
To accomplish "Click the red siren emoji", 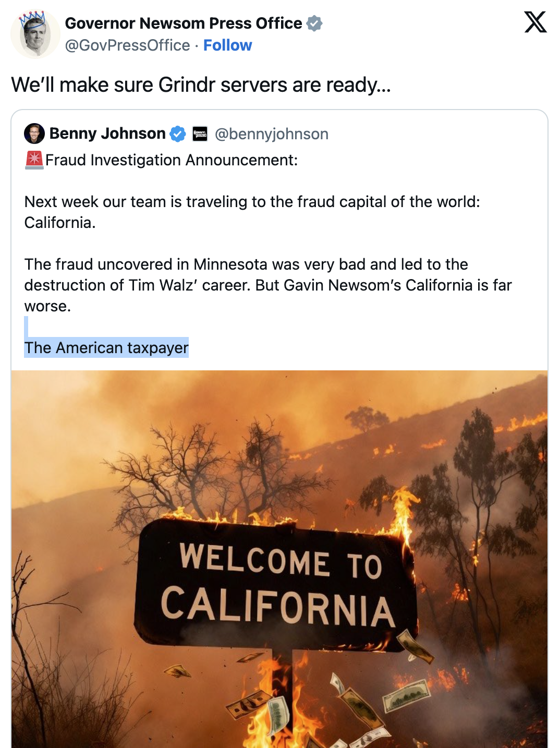I will (x=34, y=160).
